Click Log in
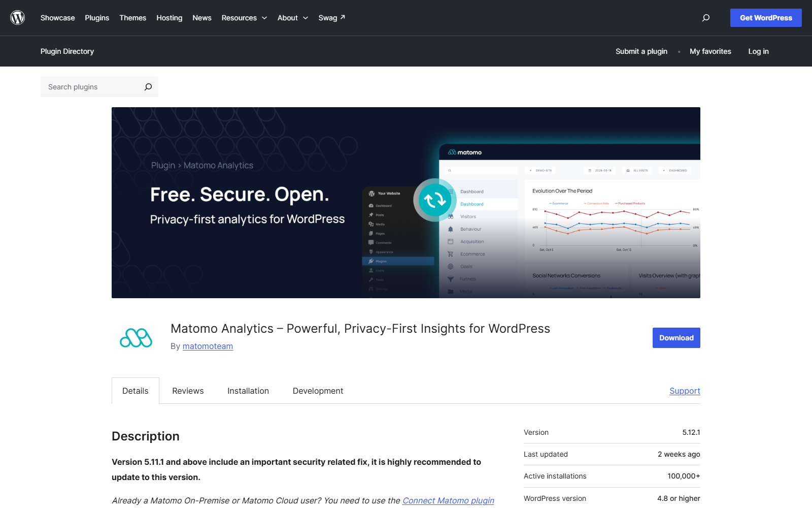Viewport: 812px width, 508px height. click(x=758, y=51)
